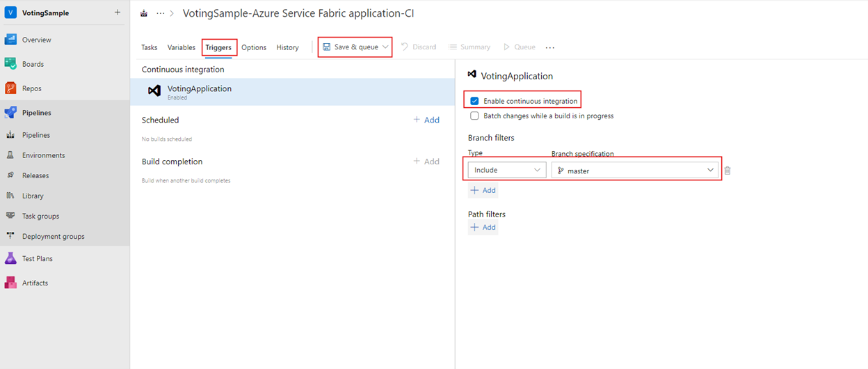Open the Include type dropdown
The image size is (868, 369).
point(506,170)
